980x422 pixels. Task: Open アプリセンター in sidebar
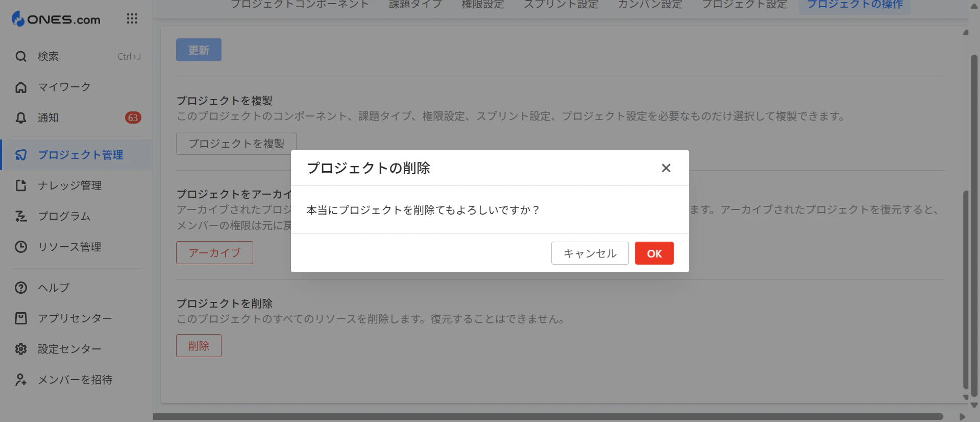[77, 318]
